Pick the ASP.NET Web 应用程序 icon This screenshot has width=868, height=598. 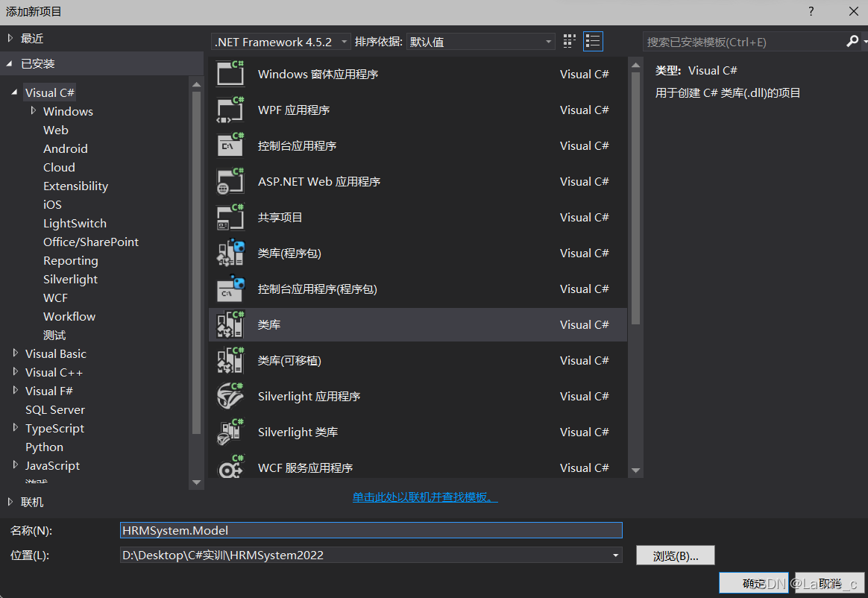coord(230,181)
